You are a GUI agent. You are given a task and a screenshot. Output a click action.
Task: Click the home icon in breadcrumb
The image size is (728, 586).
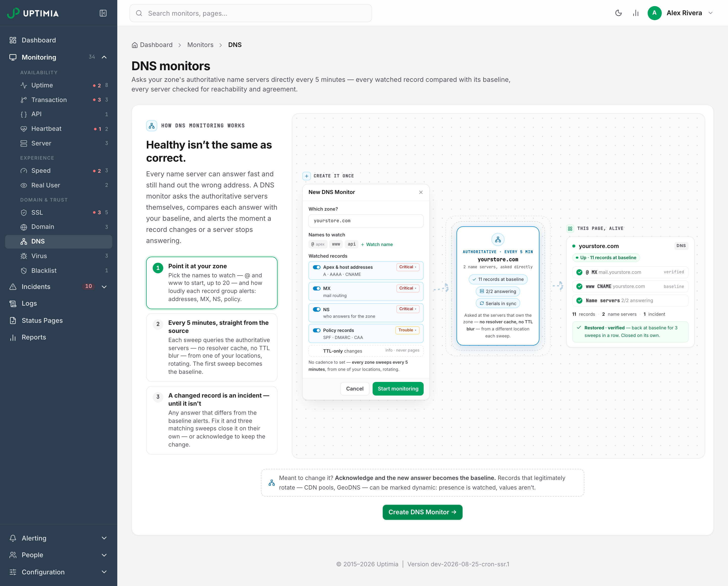(x=134, y=45)
